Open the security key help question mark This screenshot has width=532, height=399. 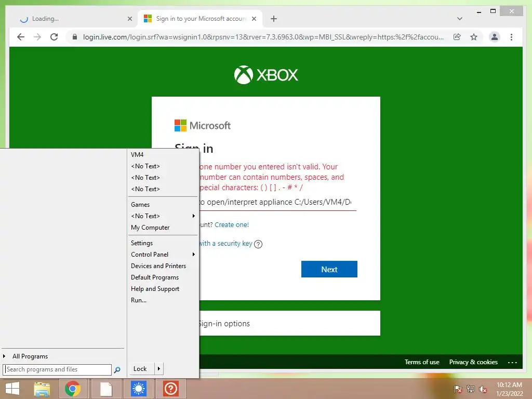[x=258, y=244]
